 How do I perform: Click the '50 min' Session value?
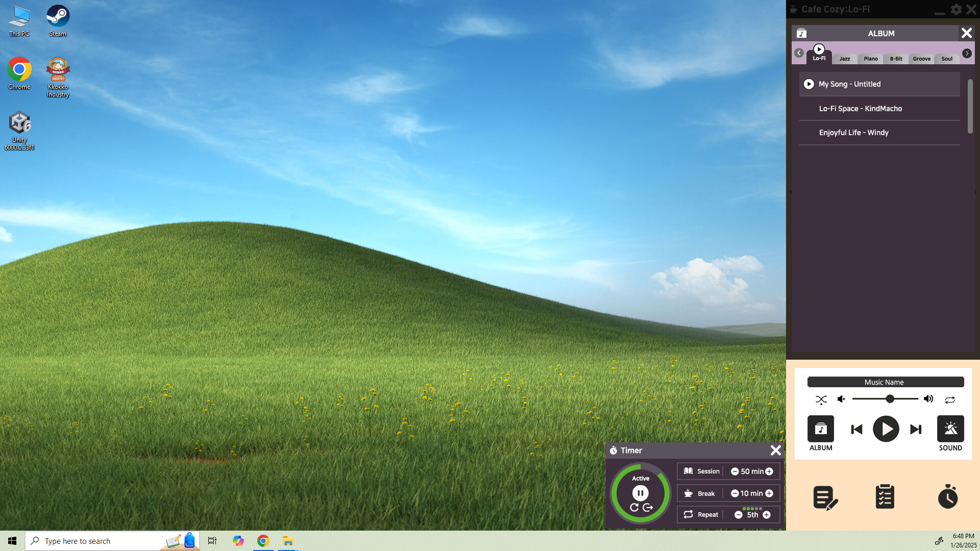(752, 471)
